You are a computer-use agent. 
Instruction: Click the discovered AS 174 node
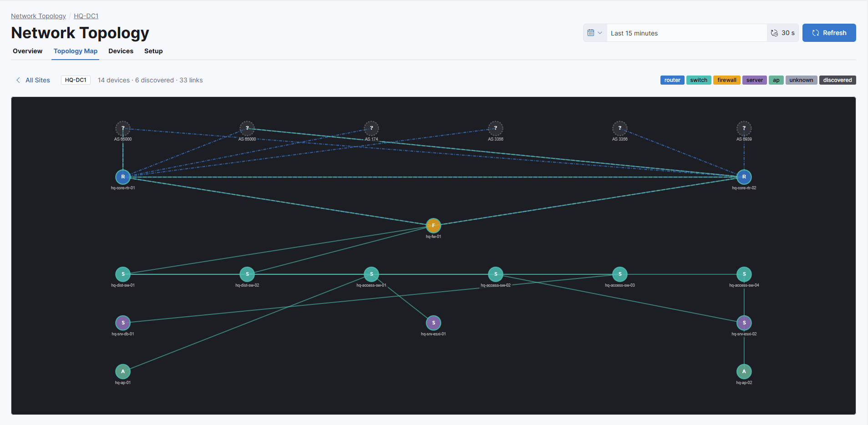pyautogui.click(x=371, y=128)
